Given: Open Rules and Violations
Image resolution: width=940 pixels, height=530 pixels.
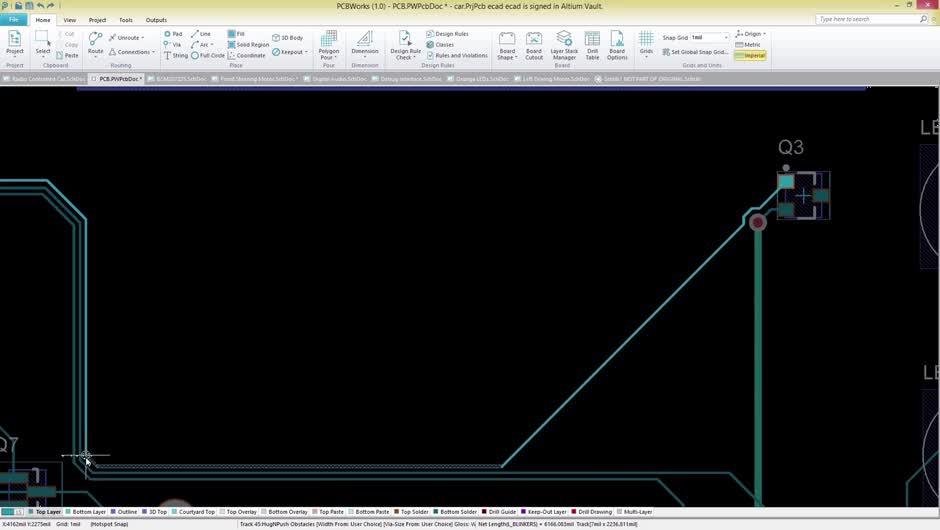Looking at the screenshot, I should (457, 55).
